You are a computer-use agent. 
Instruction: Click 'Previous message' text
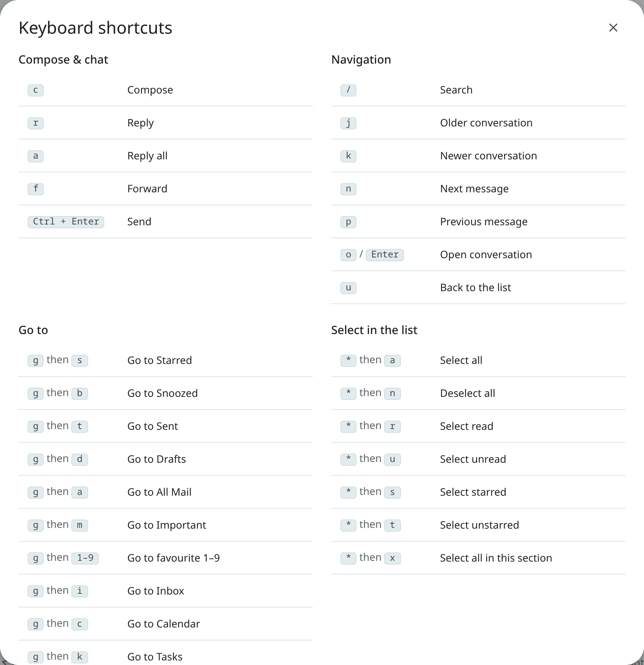[484, 222]
